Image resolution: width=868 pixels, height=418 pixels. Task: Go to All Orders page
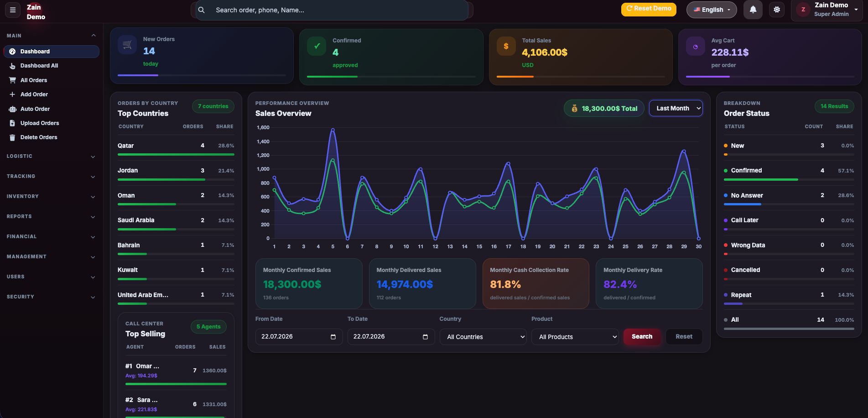[x=51, y=80]
